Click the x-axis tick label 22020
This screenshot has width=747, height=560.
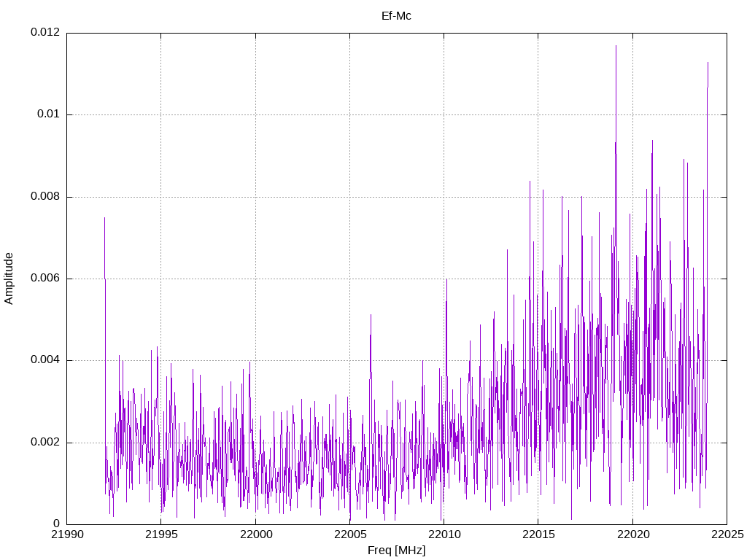[x=633, y=534]
